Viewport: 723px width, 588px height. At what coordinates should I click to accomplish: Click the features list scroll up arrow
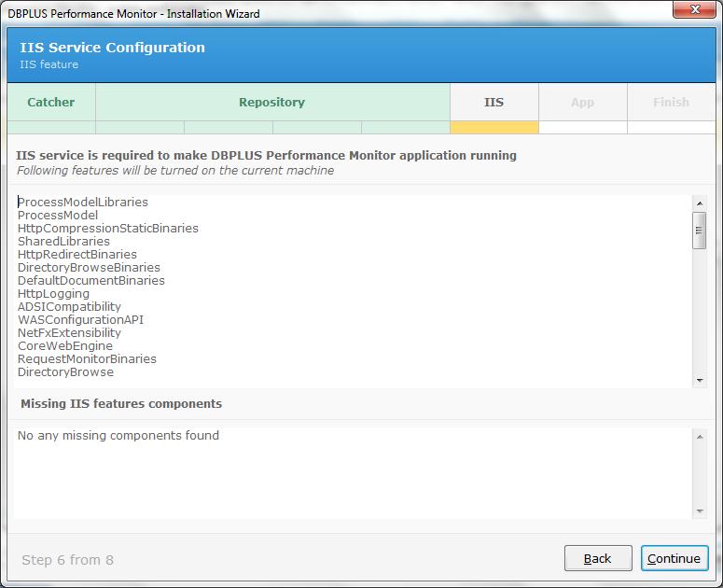pyautogui.click(x=700, y=203)
